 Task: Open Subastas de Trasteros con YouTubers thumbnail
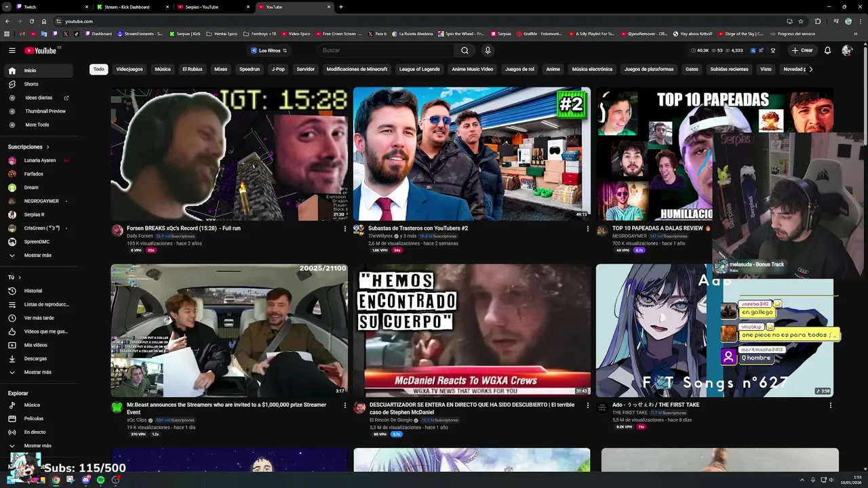pyautogui.click(x=471, y=154)
